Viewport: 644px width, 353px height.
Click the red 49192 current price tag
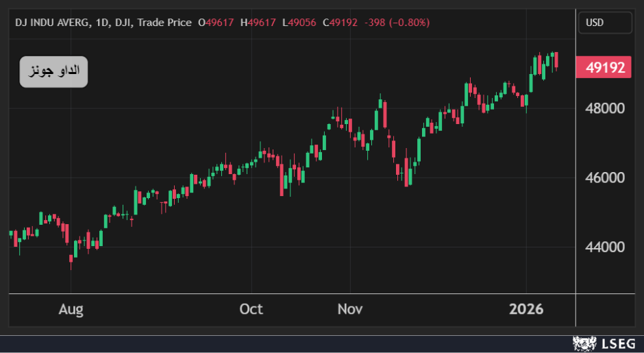pos(604,67)
